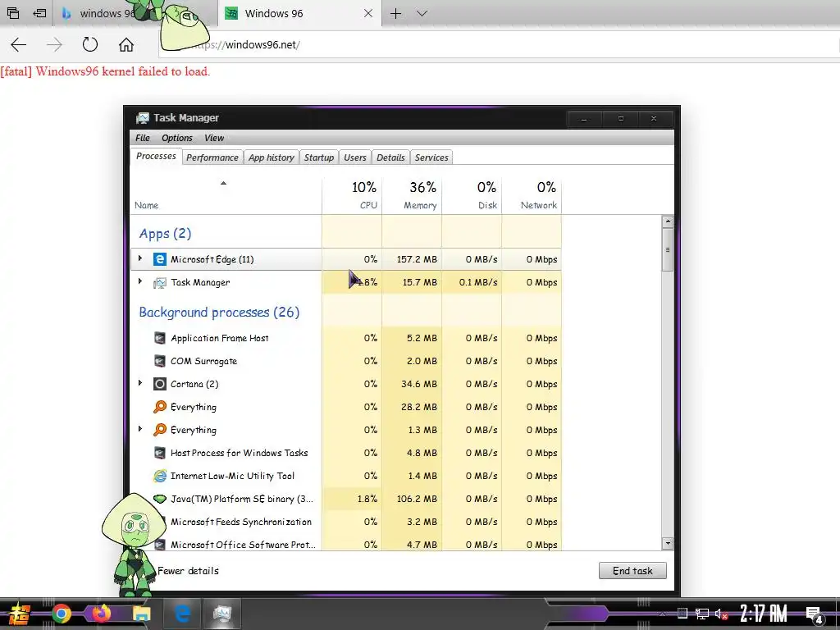Expand the Microsoft Edge (11) process group
The width and height of the screenshot is (840, 630).
[140, 258]
